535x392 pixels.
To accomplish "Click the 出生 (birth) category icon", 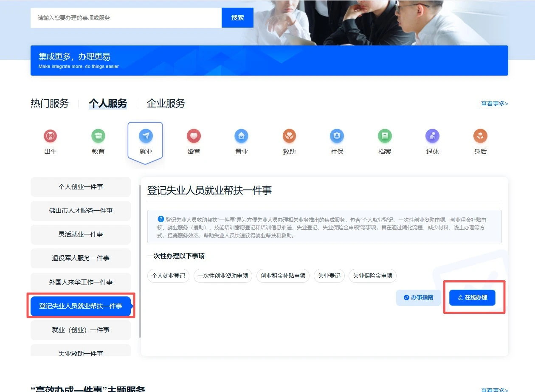I will pos(50,136).
